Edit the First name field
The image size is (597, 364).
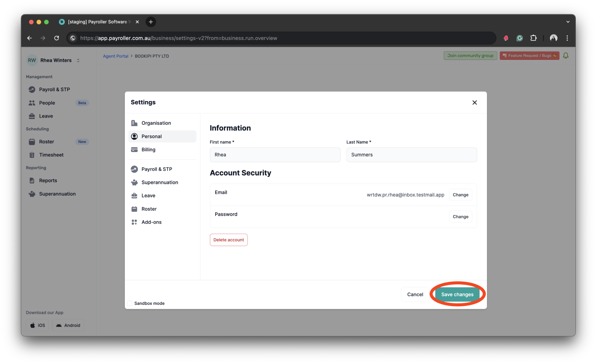pyautogui.click(x=275, y=155)
